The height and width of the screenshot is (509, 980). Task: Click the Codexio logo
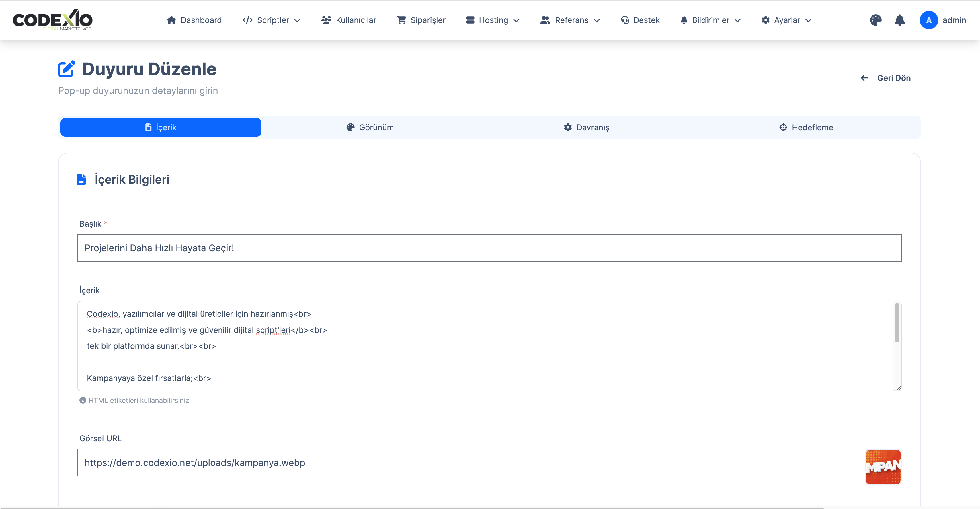coord(52,20)
